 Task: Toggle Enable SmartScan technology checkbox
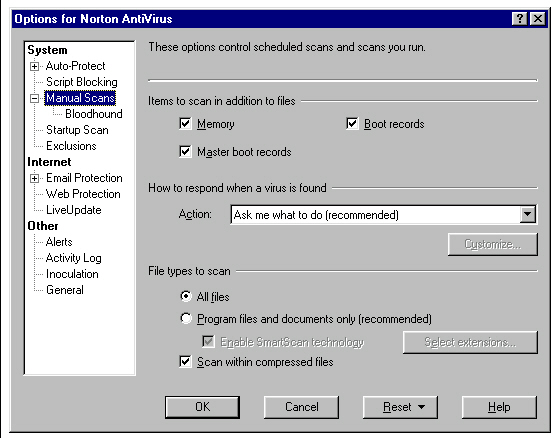point(208,342)
